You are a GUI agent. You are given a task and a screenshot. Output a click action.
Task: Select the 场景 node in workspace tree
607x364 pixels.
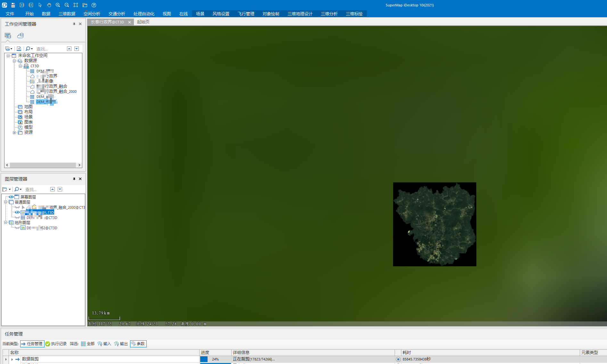point(28,117)
